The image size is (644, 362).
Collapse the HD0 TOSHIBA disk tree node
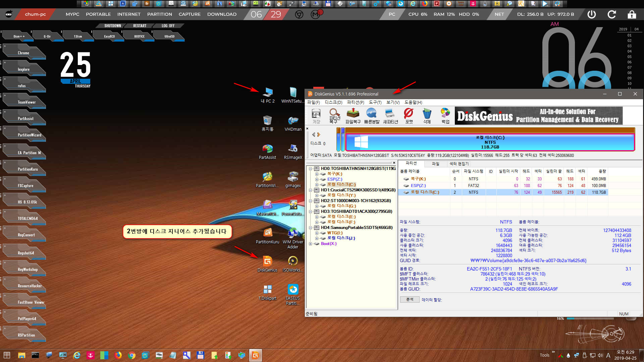click(311, 169)
